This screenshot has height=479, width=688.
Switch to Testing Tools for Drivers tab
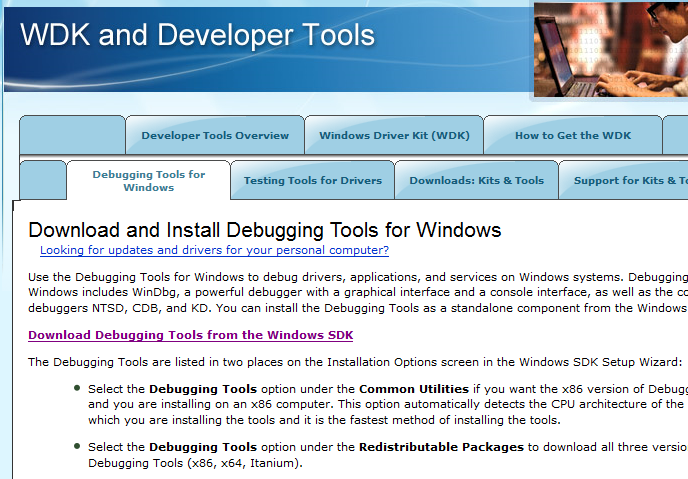coord(313,180)
